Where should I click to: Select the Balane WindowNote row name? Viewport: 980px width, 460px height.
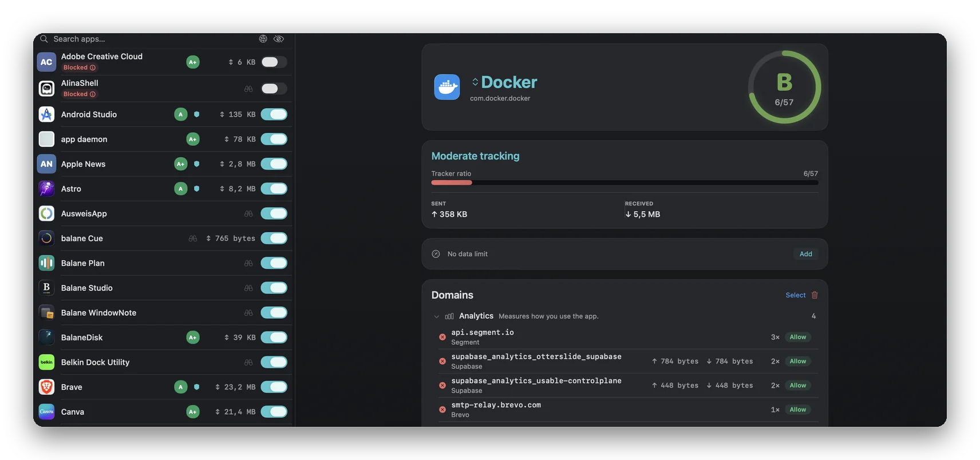(98, 312)
